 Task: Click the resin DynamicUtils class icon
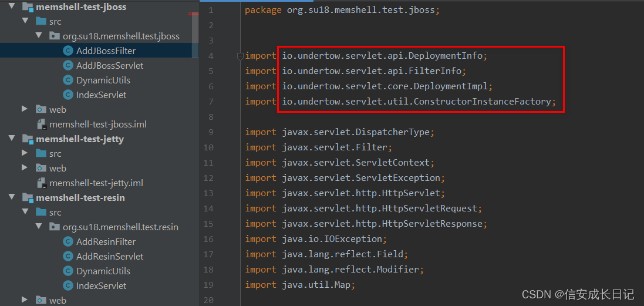(68, 271)
